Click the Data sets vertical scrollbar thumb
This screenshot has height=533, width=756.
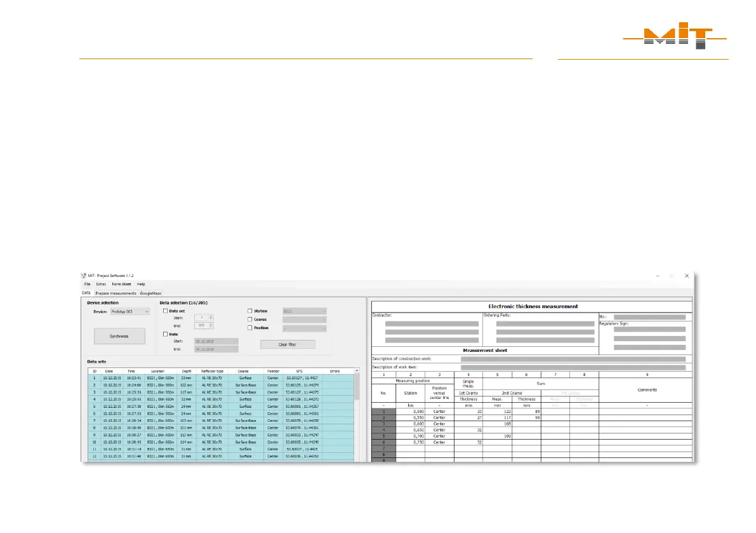click(357, 387)
